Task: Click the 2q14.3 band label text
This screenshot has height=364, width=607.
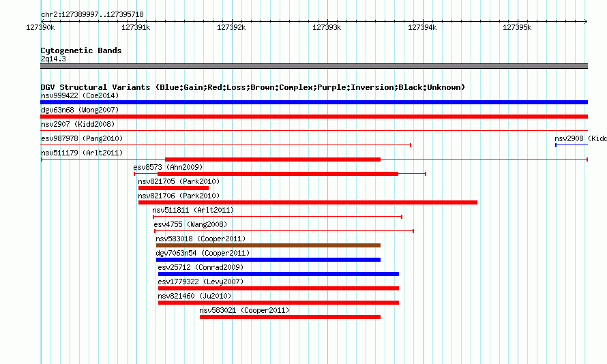Action: click(53, 59)
